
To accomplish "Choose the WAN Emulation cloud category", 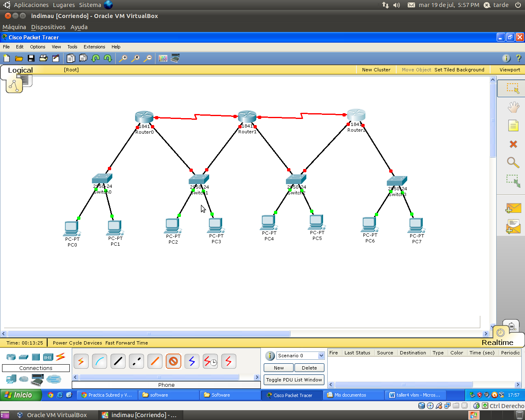I will click(x=24, y=379).
